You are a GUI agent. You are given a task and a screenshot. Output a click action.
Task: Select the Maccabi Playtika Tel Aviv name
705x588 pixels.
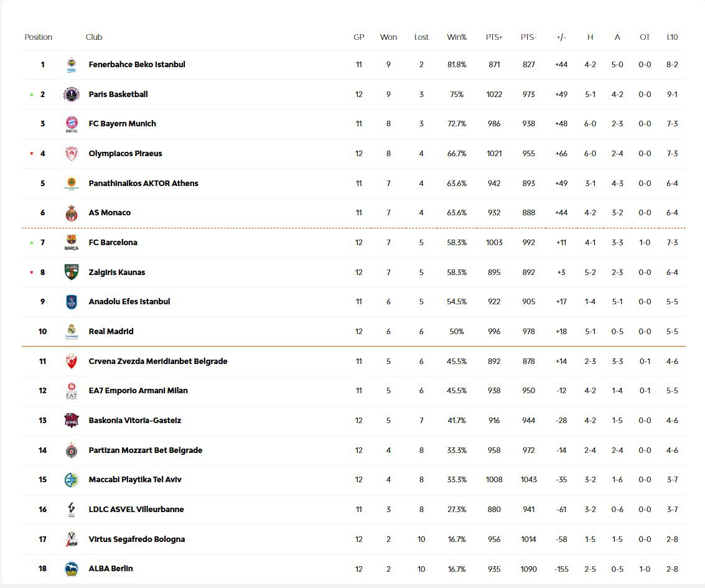(135, 480)
